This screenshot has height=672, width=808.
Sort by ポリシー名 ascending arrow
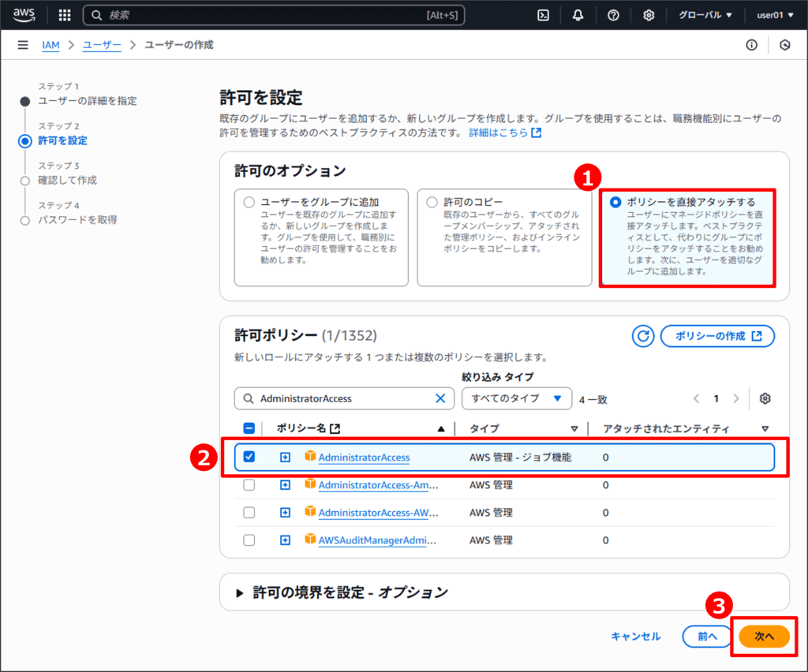tap(441, 429)
